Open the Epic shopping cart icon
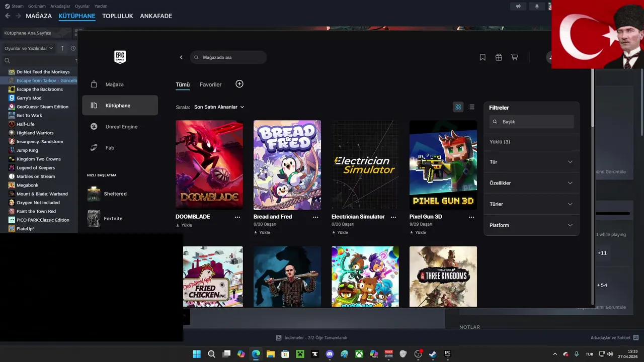 coord(514,57)
